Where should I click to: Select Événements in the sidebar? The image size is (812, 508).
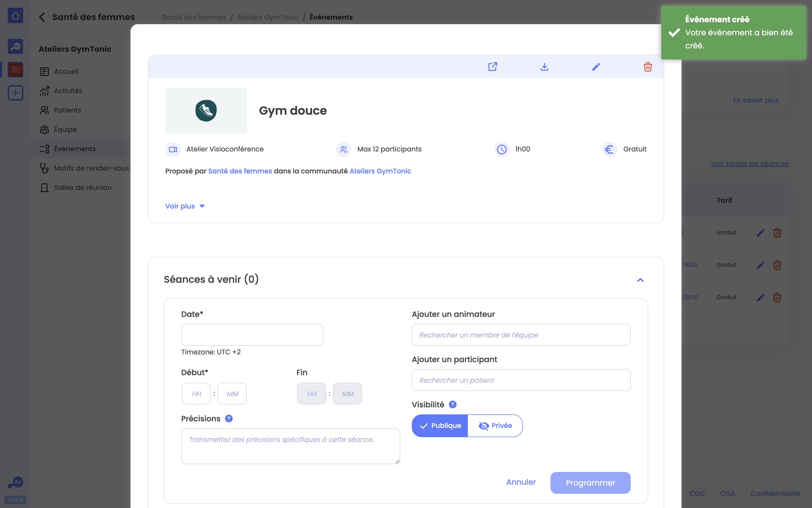coord(80,149)
